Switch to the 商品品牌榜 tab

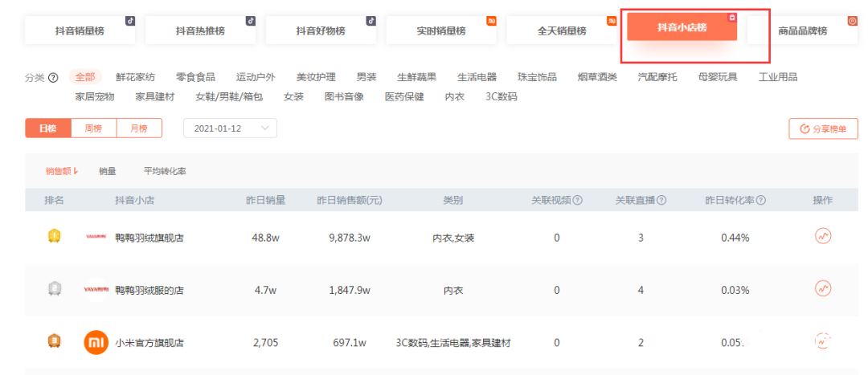802,31
